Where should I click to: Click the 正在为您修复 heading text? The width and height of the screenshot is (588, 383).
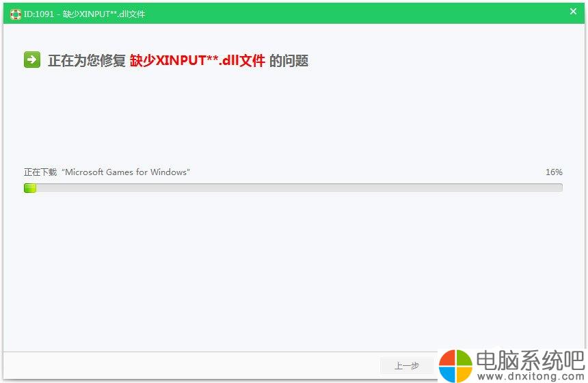point(87,60)
